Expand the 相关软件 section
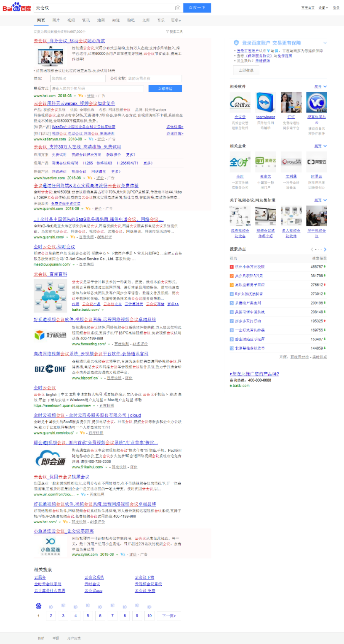 (321, 87)
